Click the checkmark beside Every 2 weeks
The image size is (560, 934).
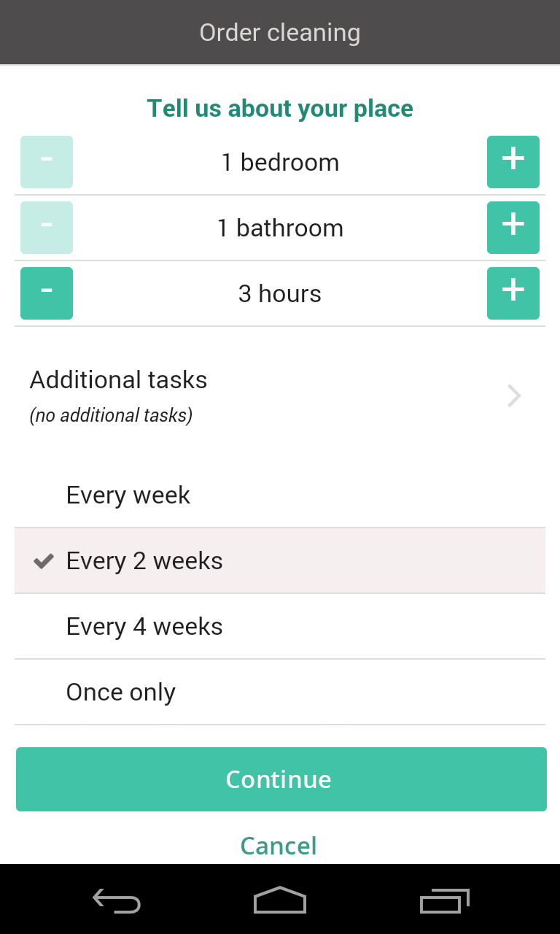44,561
